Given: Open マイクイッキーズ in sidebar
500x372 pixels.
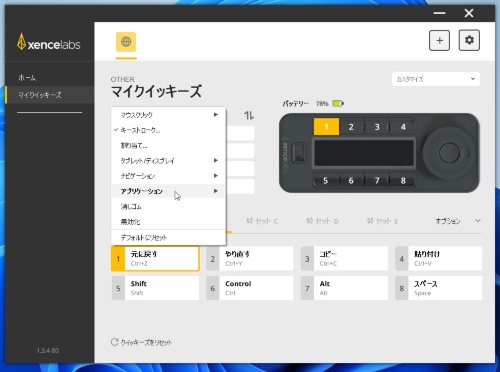Looking at the screenshot, I should [49, 95].
